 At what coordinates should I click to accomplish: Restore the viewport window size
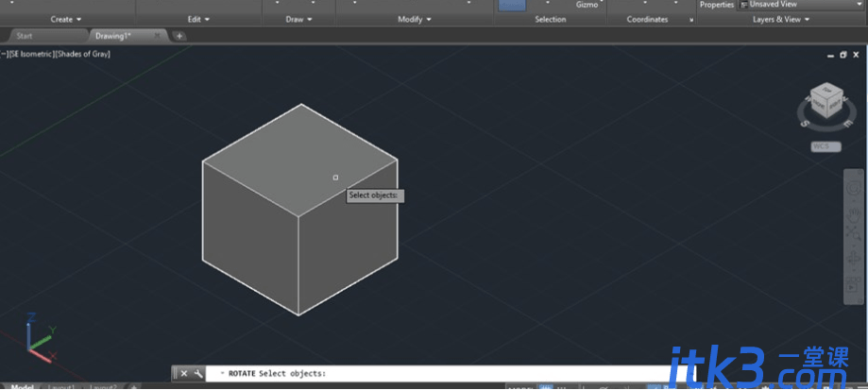(x=843, y=56)
